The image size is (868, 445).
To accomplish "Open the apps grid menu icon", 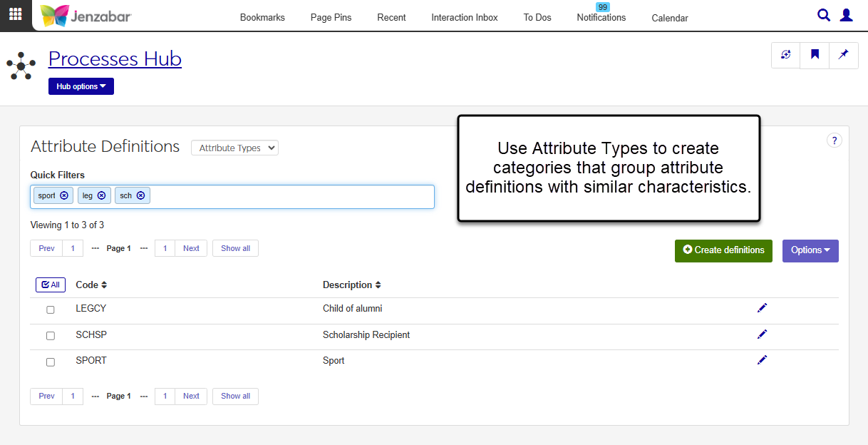I will [15, 14].
